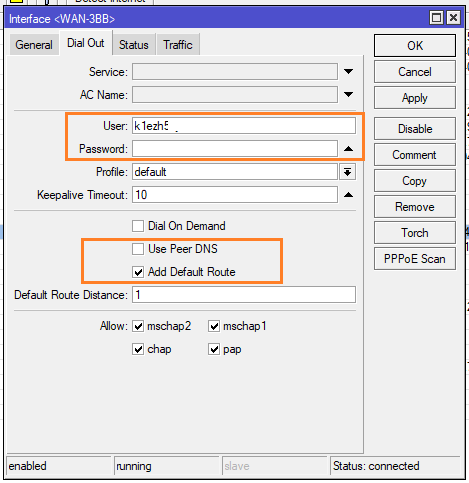Screen dimensions: 469x483
Task: Click the Apply button
Action: (x=415, y=98)
